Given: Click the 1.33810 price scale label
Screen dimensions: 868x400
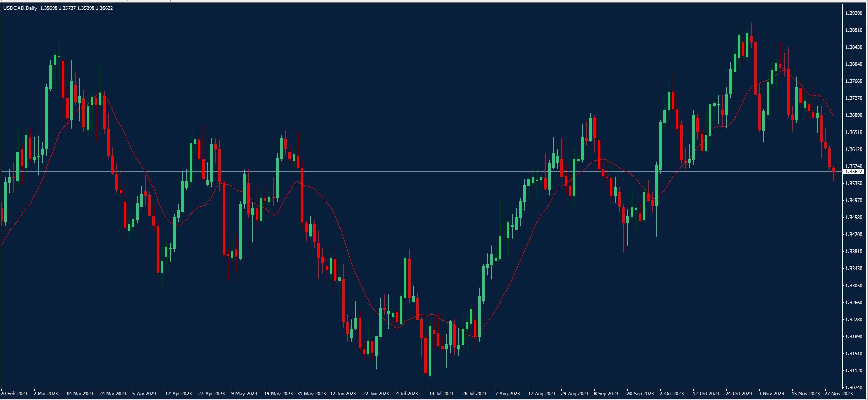Looking at the screenshot, I should point(854,252).
